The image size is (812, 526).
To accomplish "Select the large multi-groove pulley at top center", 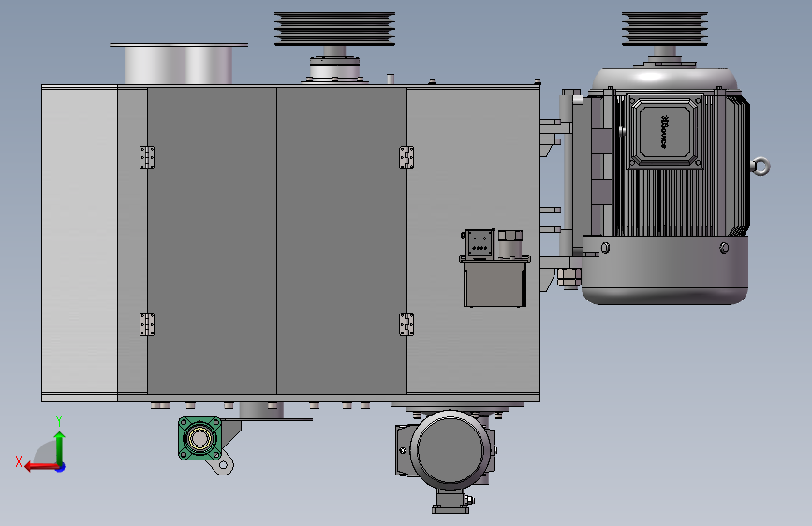I will (x=334, y=29).
